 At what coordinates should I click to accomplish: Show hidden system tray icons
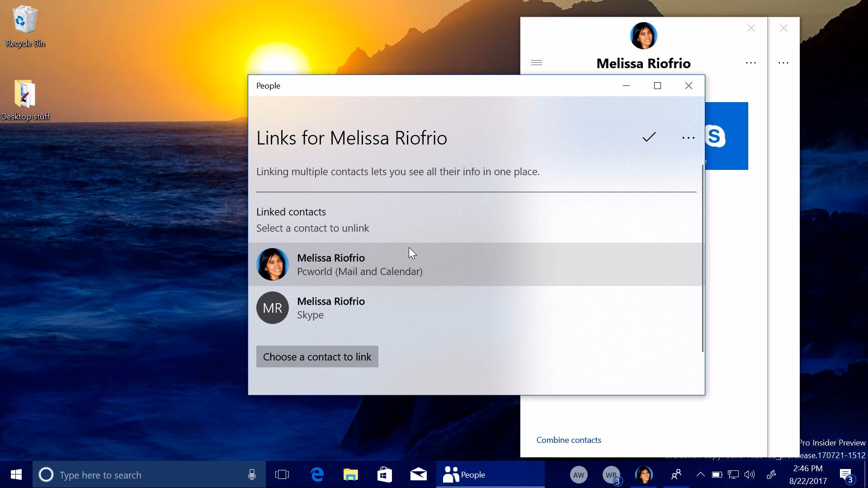click(x=700, y=474)
